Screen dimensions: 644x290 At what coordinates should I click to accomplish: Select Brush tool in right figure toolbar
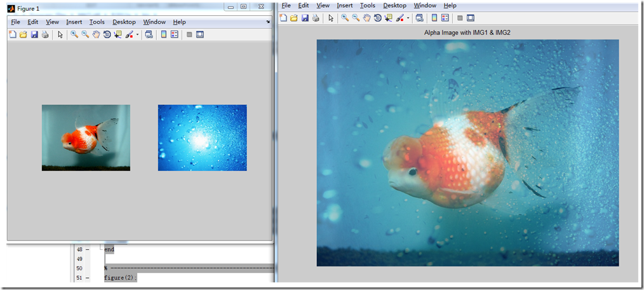(x=399, y=18)
